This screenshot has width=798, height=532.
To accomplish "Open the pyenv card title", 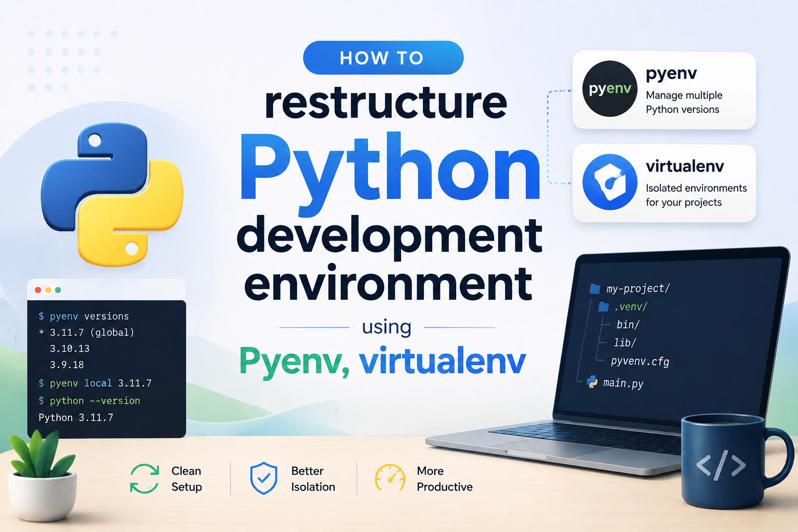I will 671,74.
